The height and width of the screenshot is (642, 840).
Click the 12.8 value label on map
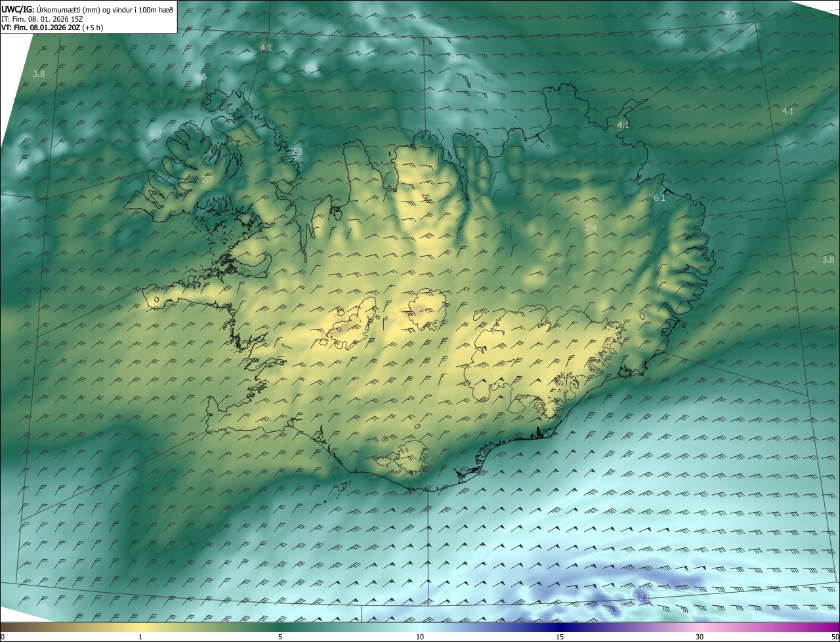tap(643, 597)
